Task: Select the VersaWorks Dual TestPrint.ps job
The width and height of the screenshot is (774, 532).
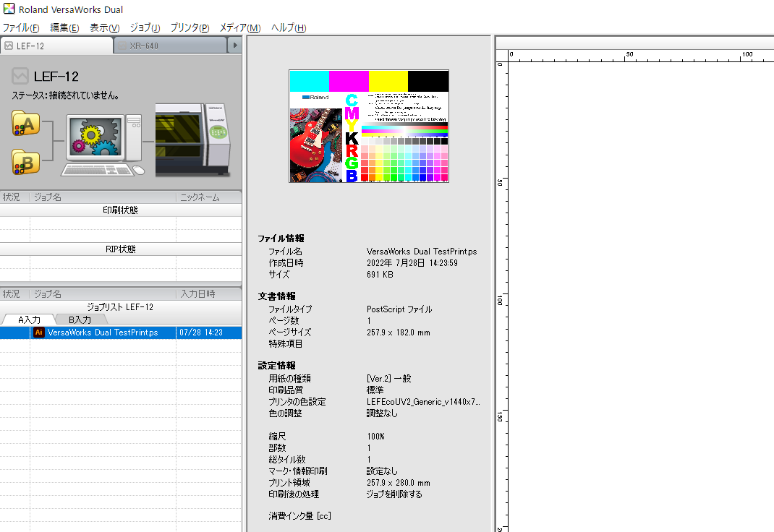Action: [103, 332]
